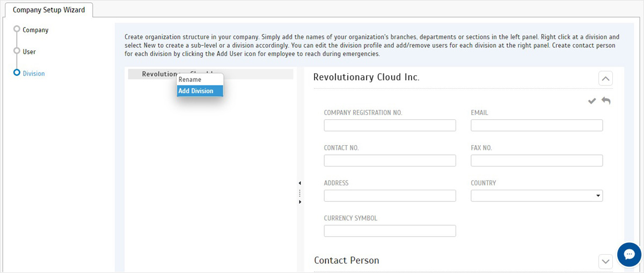The height and width of the screenshot is (273, 644).
Task: Go to the Company wizard step
Action: click(35, 30)
